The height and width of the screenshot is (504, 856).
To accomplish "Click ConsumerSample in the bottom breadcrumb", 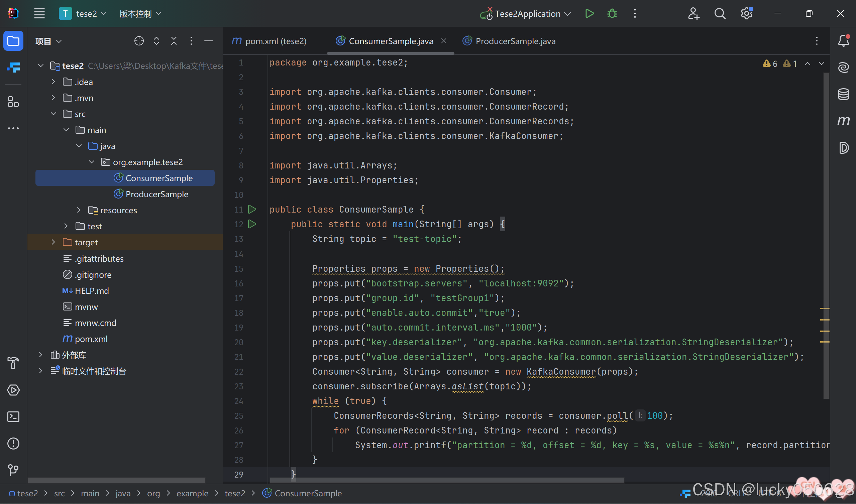I will 308,493.
